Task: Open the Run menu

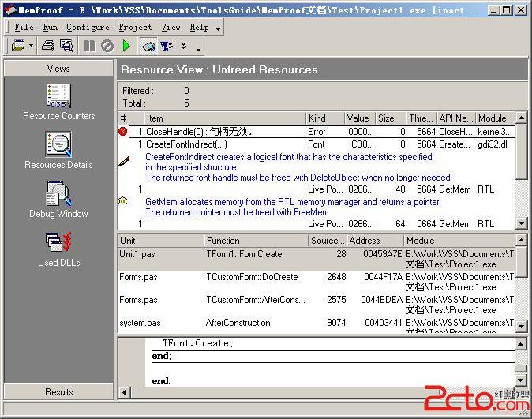Action: point(51,27)
